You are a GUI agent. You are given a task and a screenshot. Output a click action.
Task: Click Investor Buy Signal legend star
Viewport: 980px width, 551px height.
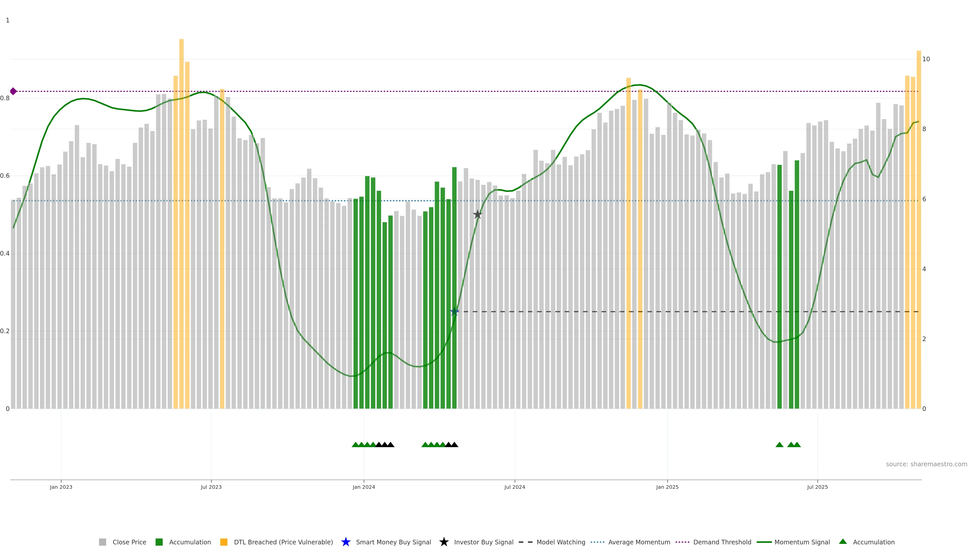click(444, 542)
